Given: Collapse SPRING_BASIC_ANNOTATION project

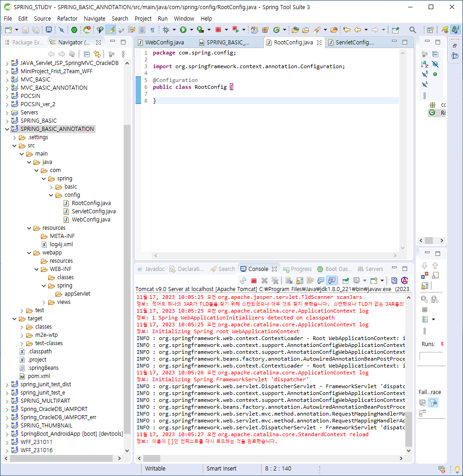Looking at the screenshot, I should [7, 129].
